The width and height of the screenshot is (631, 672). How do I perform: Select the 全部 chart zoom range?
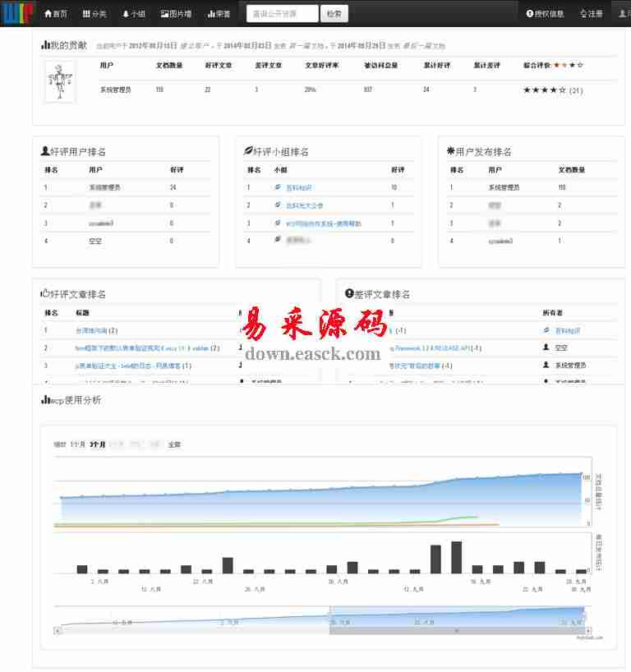(x=174, y=444)
